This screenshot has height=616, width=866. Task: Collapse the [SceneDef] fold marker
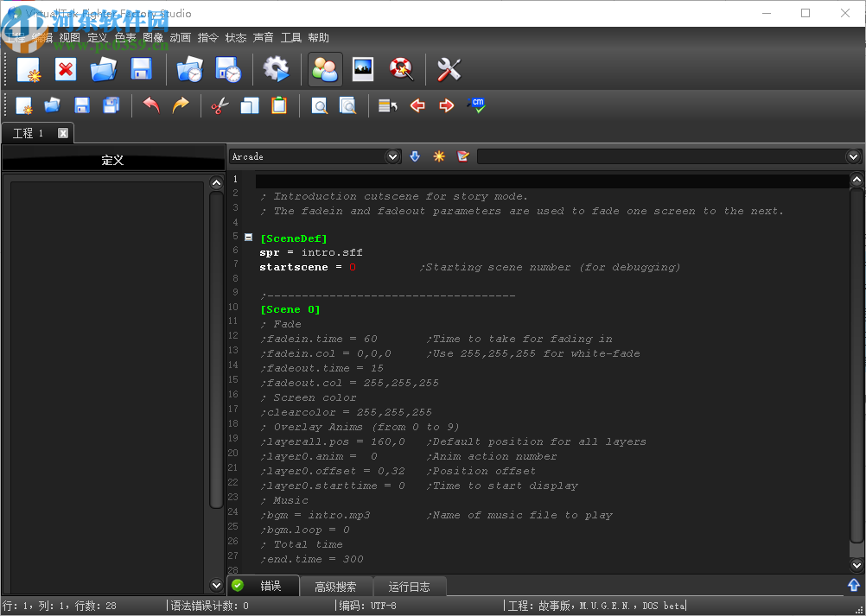tap(249, 237)
